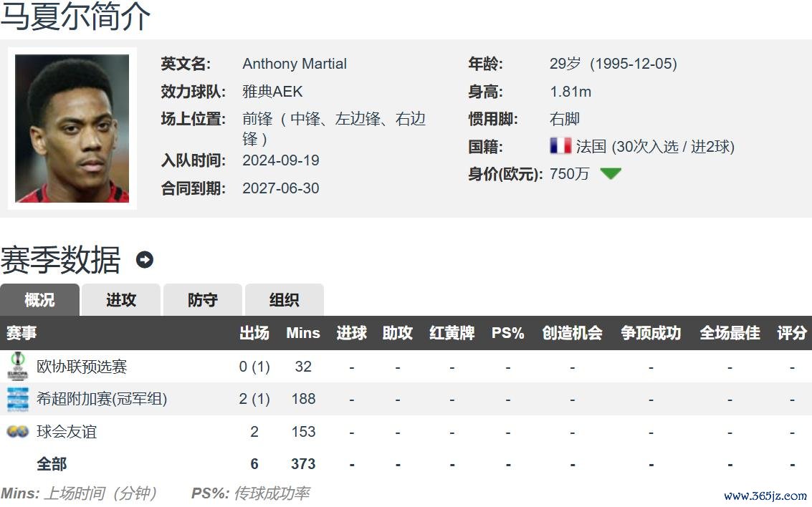Click the 进球 column header
Image resolution: width=812 pixels, height=507 pixels.
coord(351,333)
